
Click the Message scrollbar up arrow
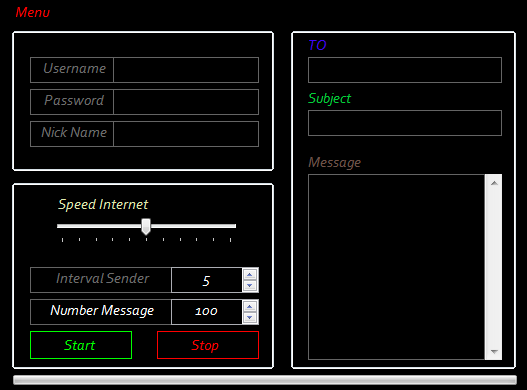(x=494, y=183)
